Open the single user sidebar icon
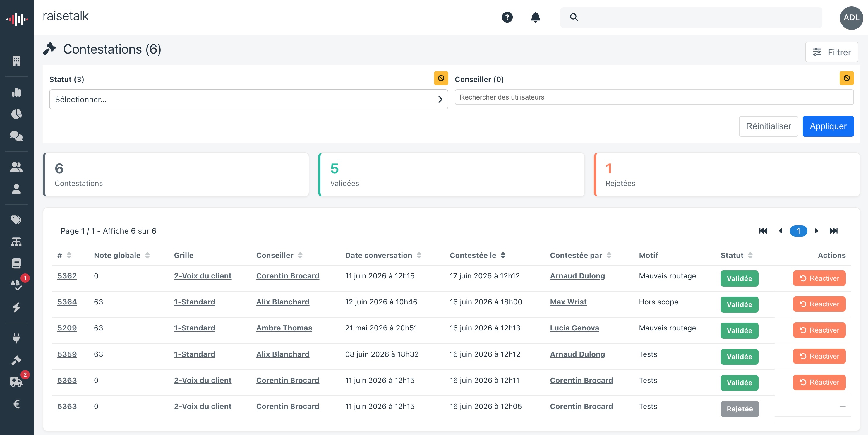The height and width of the screenshot is (435, 868). click(16, 189)
